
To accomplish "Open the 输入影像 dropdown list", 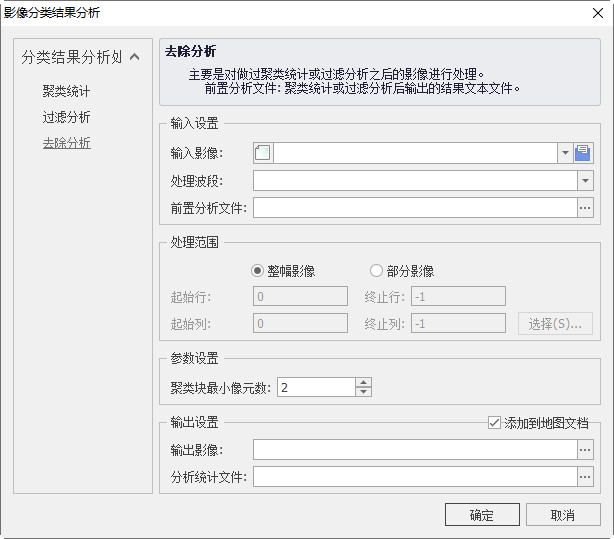I will pyautogui.click(x=565, y=153).
